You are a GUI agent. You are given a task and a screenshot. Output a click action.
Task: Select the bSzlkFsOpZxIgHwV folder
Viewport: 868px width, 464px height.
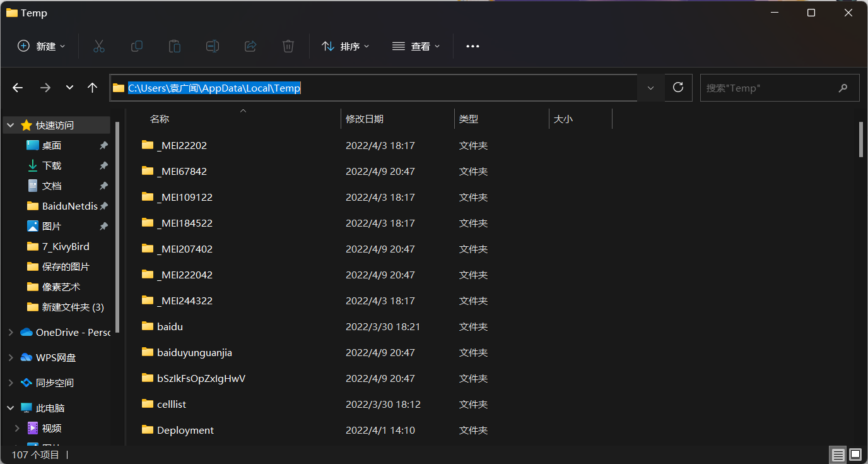point(201,378)
